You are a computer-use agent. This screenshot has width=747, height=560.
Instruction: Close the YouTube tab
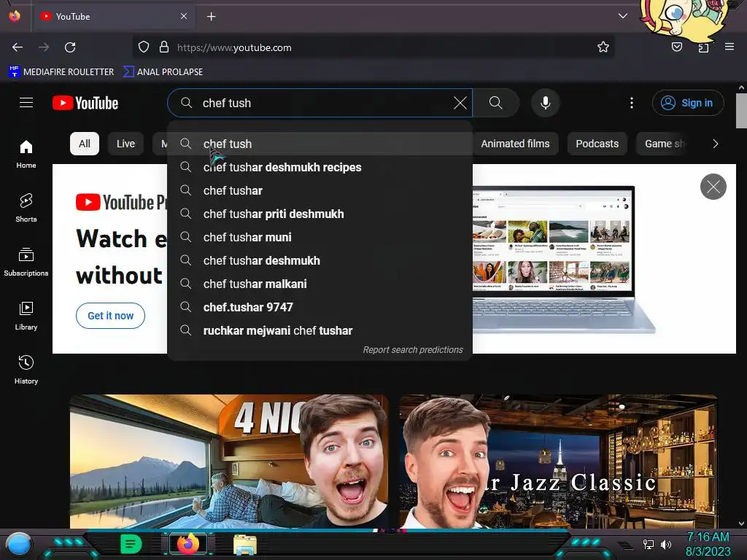click(184, 16)
